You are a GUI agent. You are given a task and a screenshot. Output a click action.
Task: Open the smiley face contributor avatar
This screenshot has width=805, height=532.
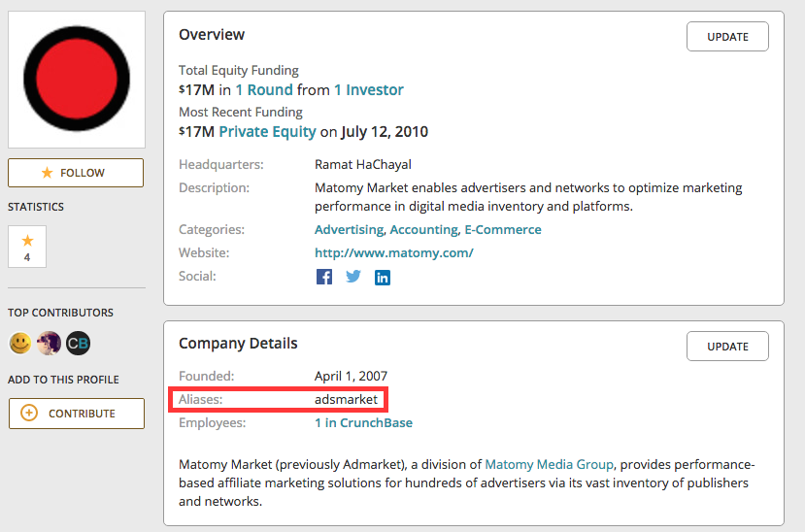pyautogui.click(x=20, y=343)
